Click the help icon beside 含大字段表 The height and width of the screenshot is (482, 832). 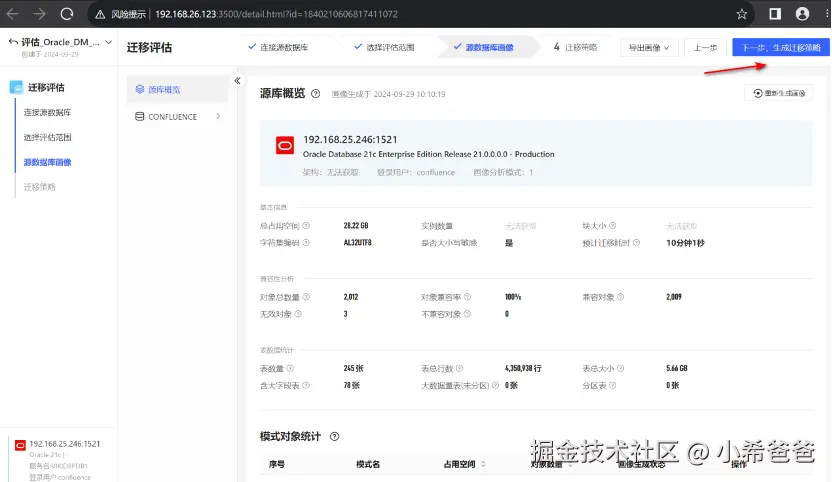[306, 385]
